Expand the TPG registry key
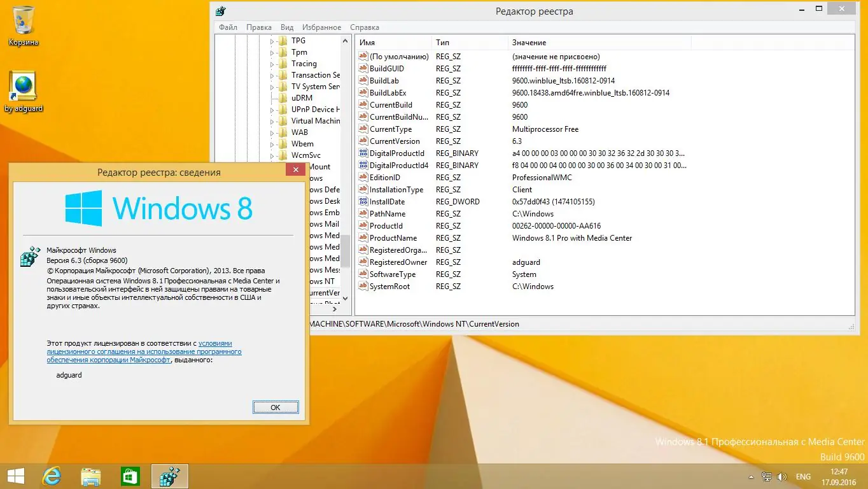The width and height of the screenshot is (868, 489). coord(272,40)
